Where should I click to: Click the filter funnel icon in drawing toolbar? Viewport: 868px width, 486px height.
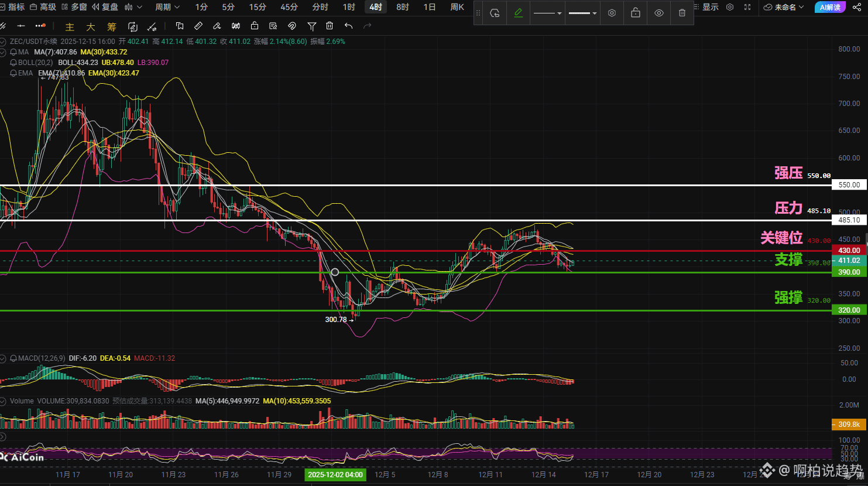311,26
